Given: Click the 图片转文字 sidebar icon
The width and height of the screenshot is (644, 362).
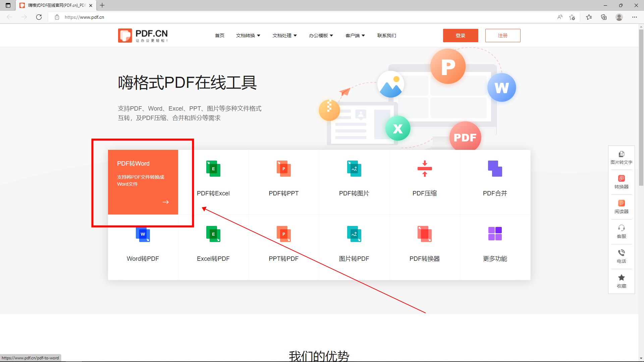Looking at the screenshot, I should click(622, 154).
